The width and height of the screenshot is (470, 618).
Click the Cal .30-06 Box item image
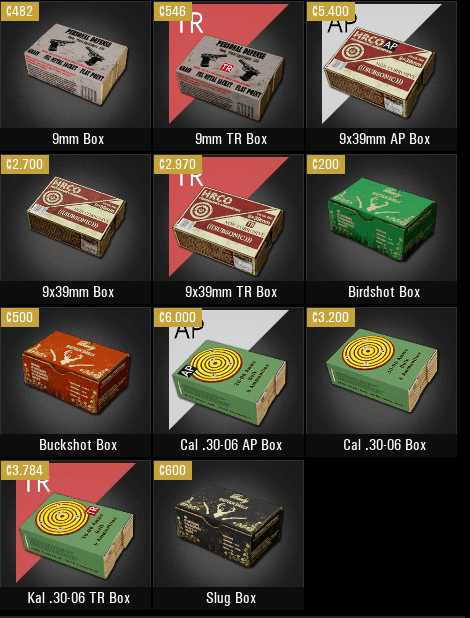tap(381, 370)
